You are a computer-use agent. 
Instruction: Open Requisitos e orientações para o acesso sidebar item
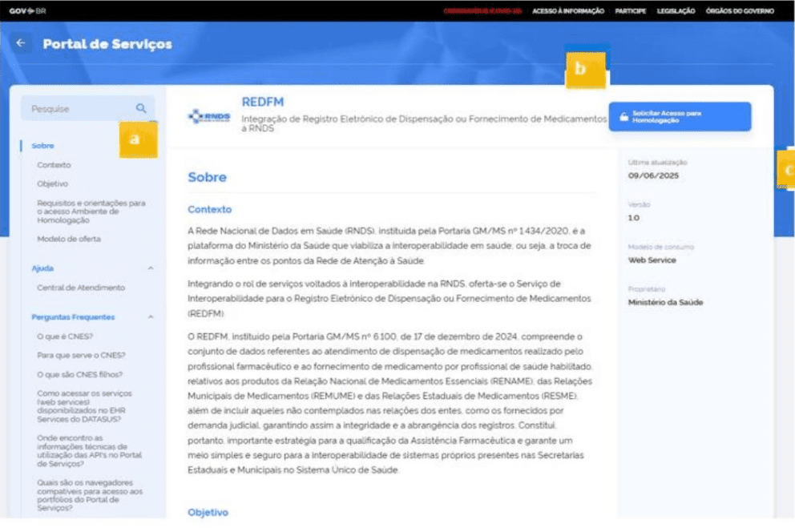click(x=91, y=212)
